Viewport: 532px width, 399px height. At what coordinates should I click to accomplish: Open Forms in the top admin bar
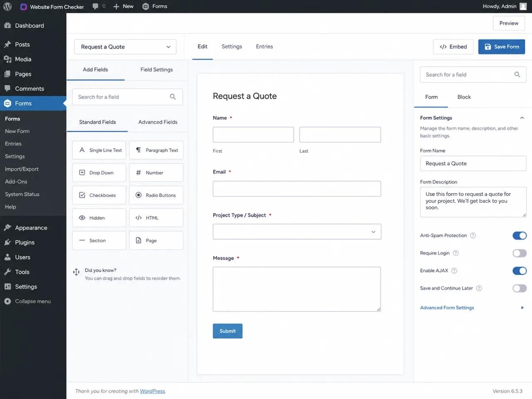pos(155,6)
